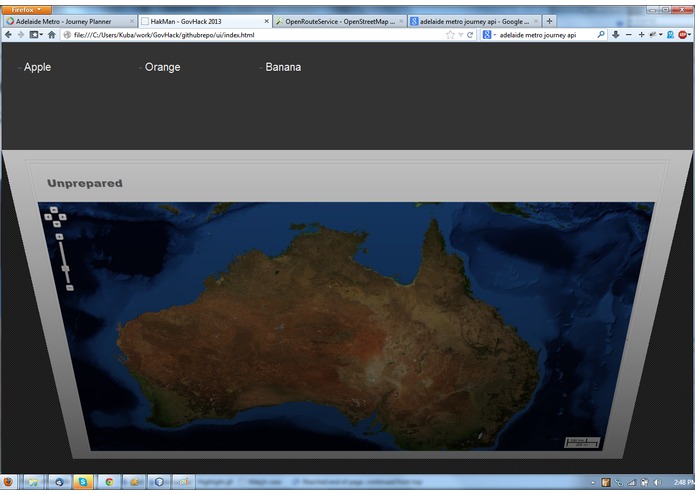
Task: Open the Adblock Plus ABP icon
Action: click(683, 35)
